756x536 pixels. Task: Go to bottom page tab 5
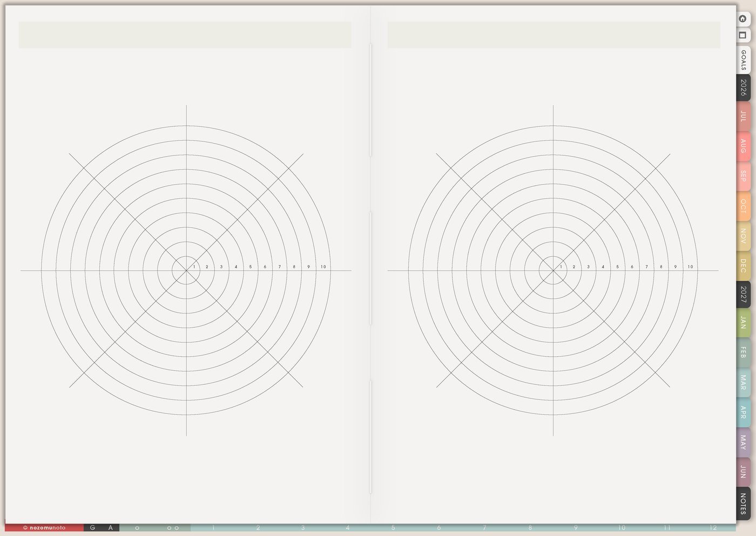[393, 528]
